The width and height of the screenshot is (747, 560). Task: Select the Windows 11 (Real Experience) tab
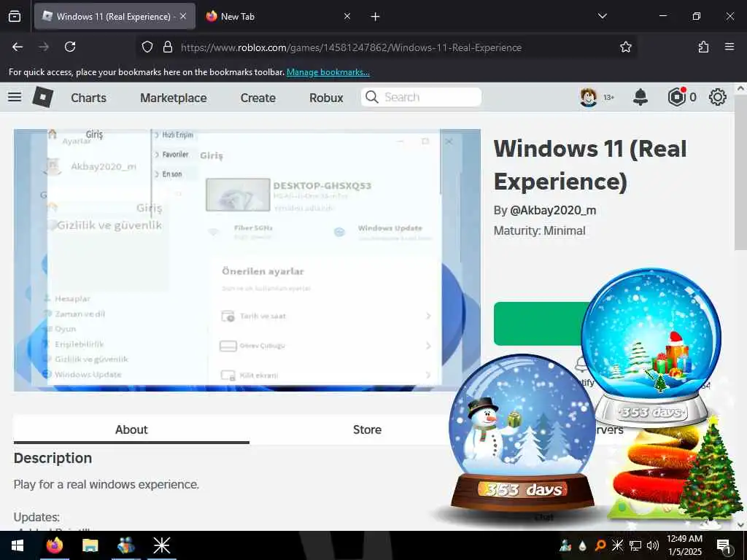point(115,17)
